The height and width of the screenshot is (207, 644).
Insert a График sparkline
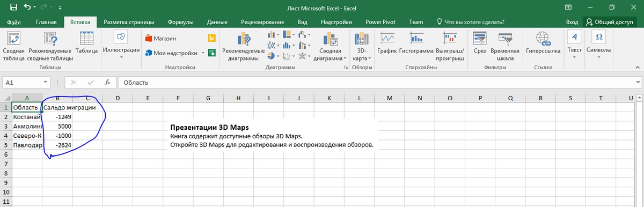coord(387,43)
